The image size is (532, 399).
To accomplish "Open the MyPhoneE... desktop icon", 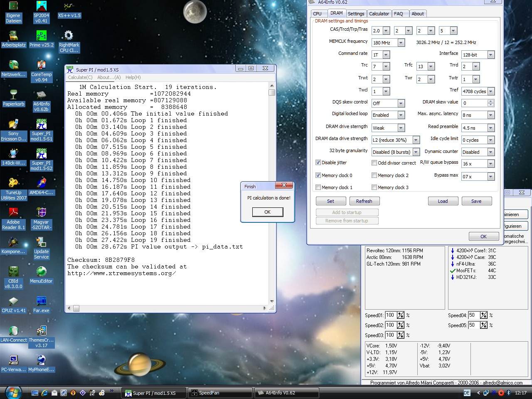I will pos(41,363).
